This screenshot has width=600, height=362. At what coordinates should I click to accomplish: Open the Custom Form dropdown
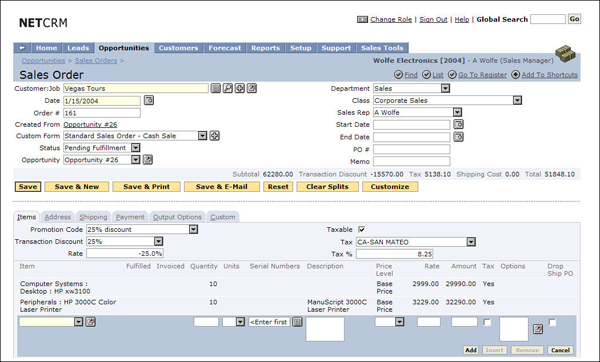[x=202, y=136]
